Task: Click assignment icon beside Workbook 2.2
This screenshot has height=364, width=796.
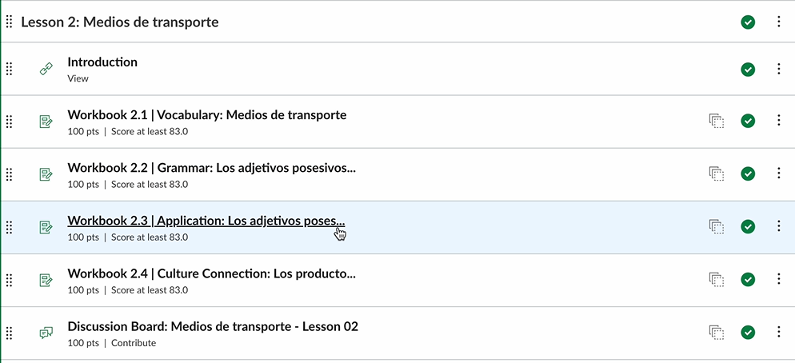Action: click(46, 175)
